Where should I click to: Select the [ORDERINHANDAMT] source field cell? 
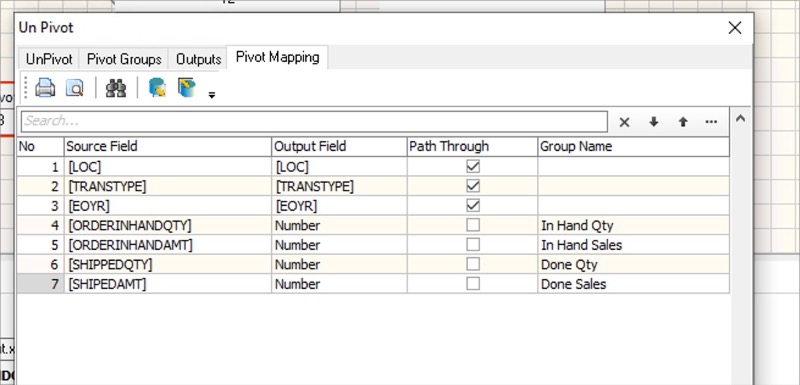click(168, 245)
